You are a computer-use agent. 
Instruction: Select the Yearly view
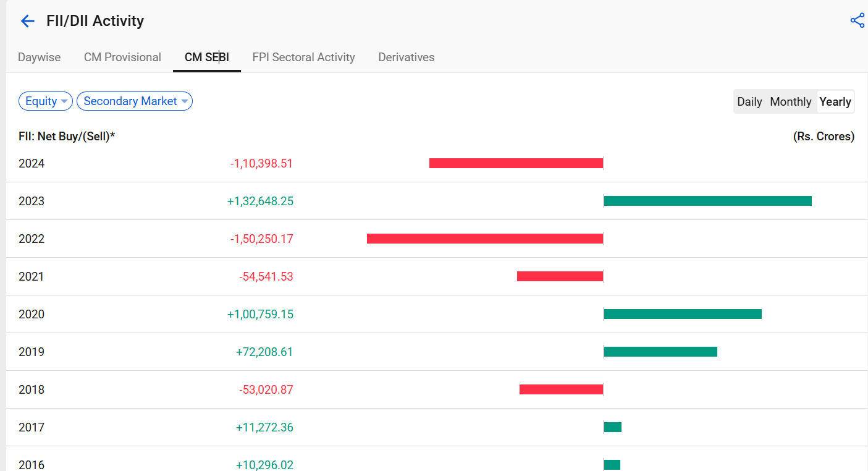[x=835, y=102]
